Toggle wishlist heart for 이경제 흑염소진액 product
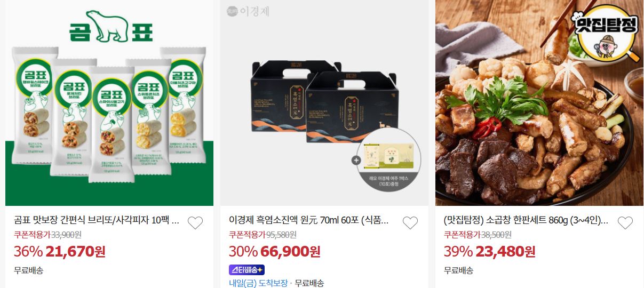644x288 pixels. click(x=410, y=223)
